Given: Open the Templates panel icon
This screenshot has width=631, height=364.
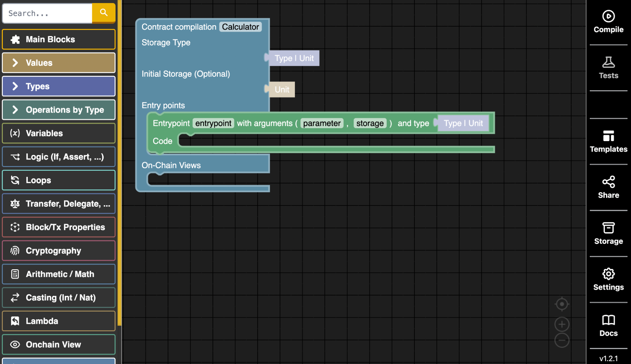Looking at the screenshot, I should click(608, 136).
